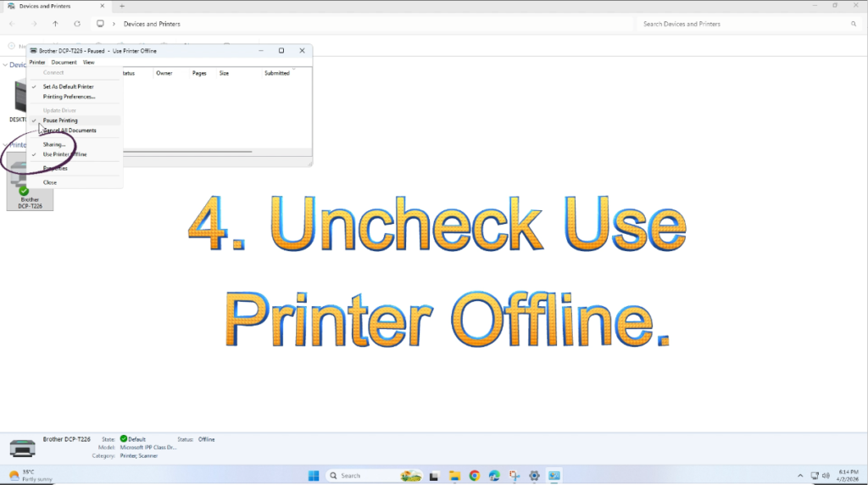Show hidden system tray icons
The image size is (868, 485).
click(800, 476)
